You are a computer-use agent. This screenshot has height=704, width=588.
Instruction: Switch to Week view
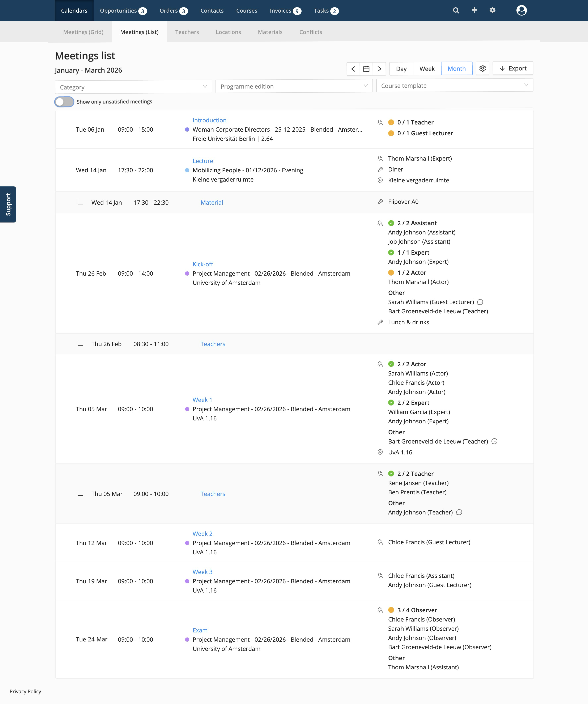pyautogui.click(x=427, y=69)
